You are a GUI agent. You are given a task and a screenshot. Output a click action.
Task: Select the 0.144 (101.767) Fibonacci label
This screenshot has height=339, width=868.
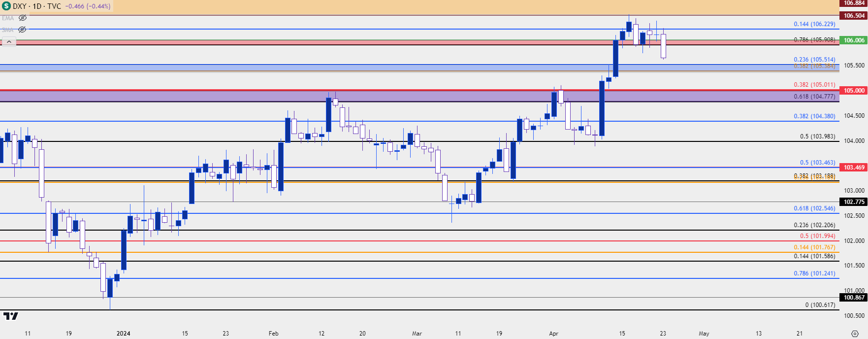(814, 247)
